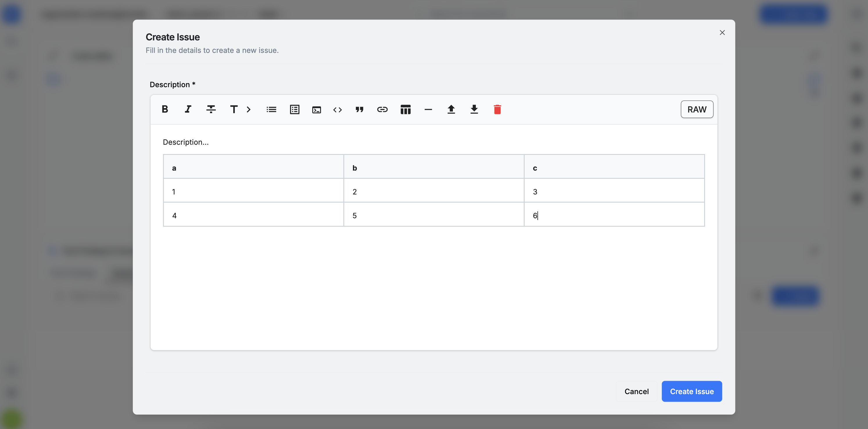The height and width of the screenshot is (429, 868).
Task: Apply inline code formatting
Action: (x=337, y=110)
